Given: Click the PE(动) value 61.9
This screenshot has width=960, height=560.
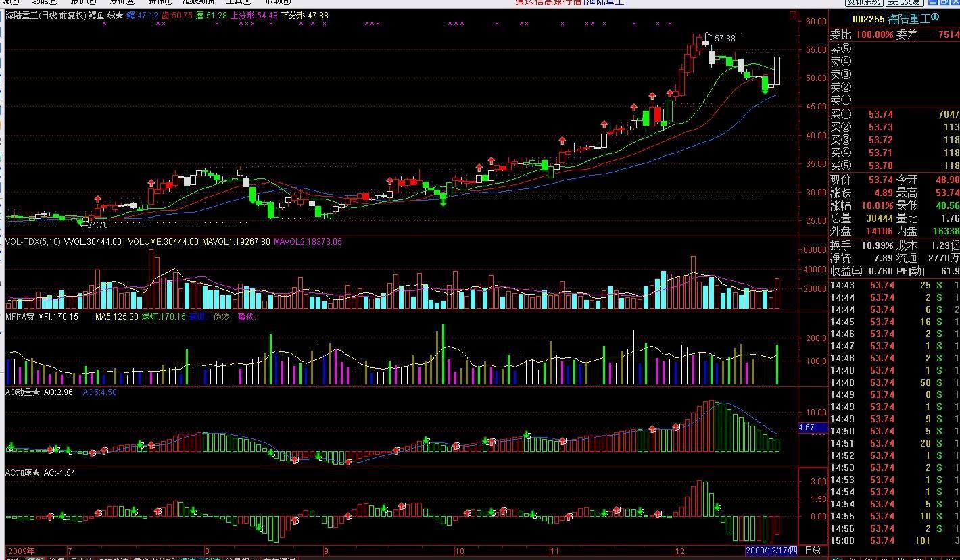Looking at the screenshot, I should point(949,271).
